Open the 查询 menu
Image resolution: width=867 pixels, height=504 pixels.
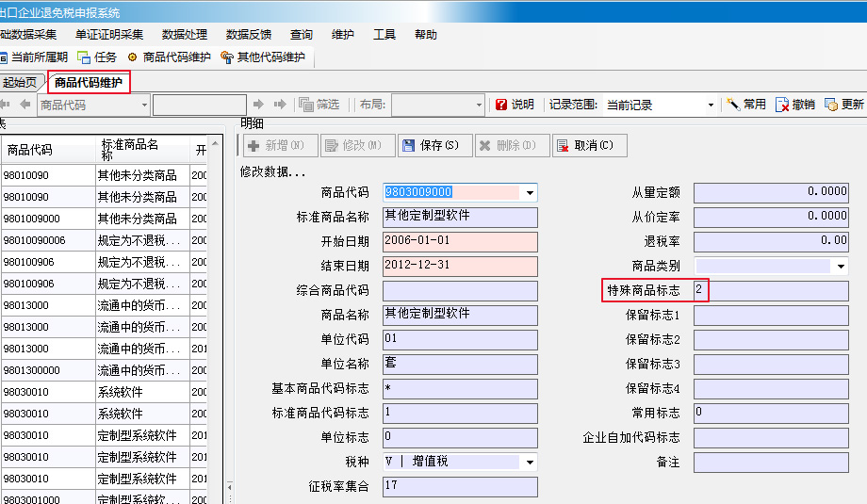click(302, 34)
